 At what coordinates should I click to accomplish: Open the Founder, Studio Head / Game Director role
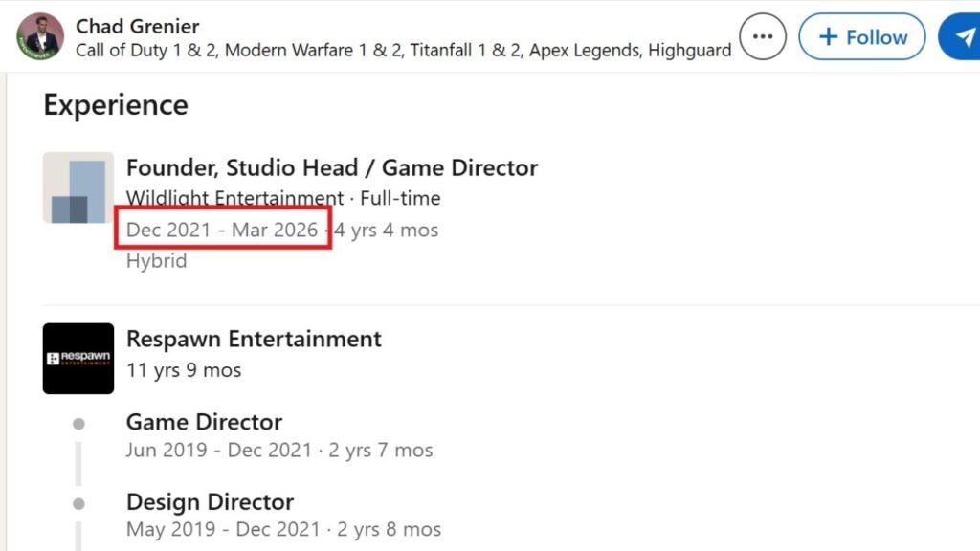(x=331, y=168)
